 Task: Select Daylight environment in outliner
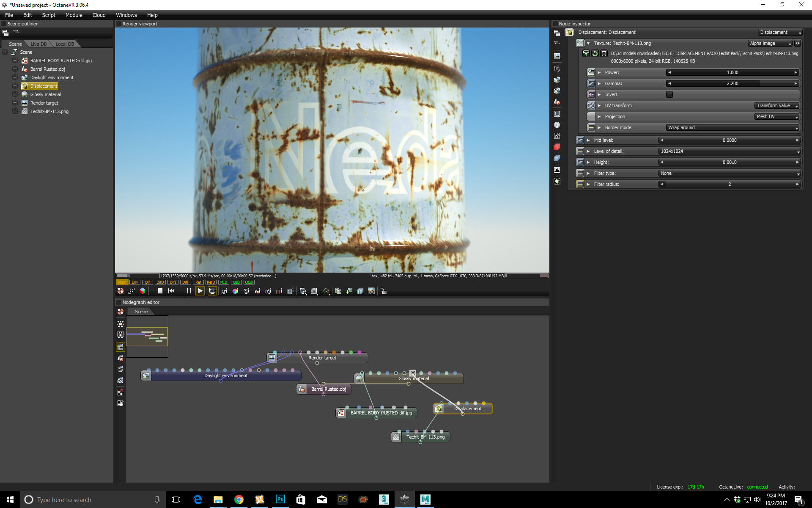tap(52, 77)
